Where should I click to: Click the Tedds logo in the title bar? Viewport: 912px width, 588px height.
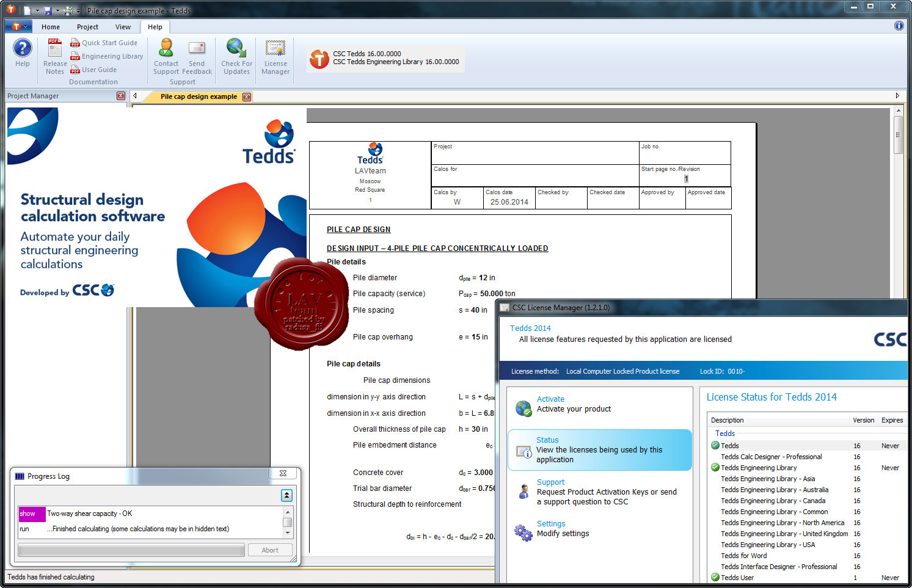click(x=10, y=9)
